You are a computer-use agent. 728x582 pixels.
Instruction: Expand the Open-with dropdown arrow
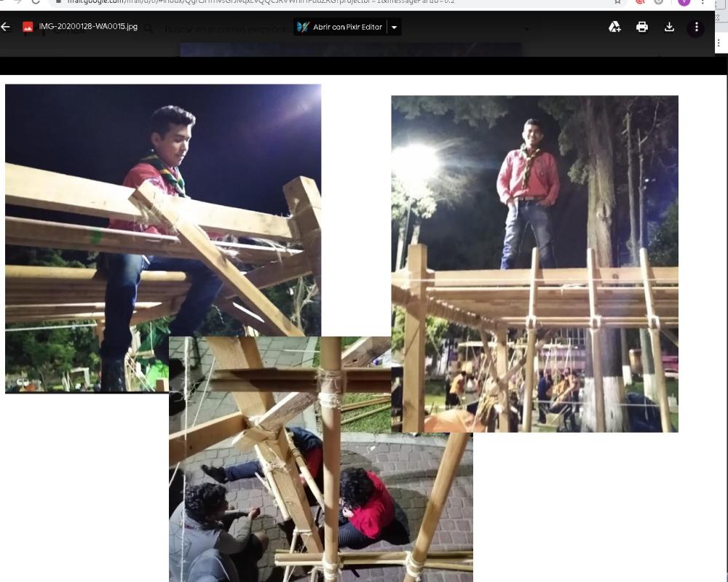394,27
